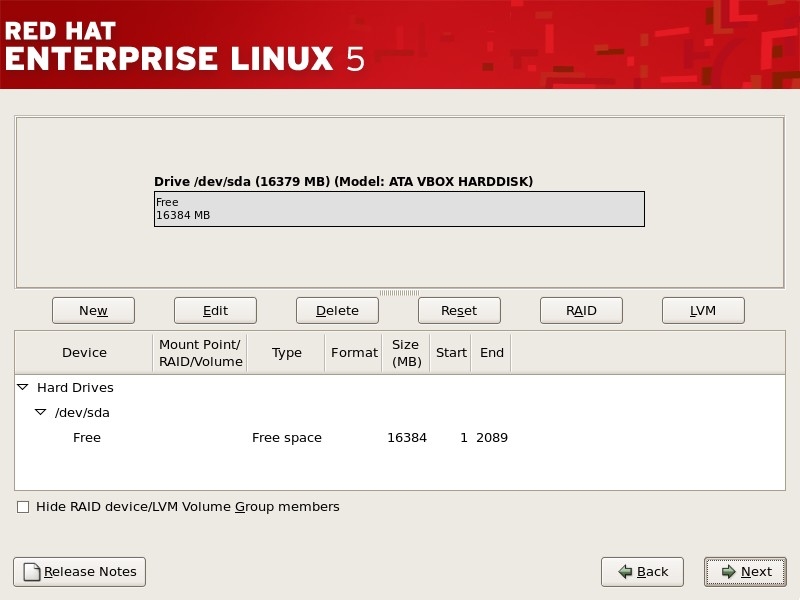Click the Format column header

[x=354, y=353]
